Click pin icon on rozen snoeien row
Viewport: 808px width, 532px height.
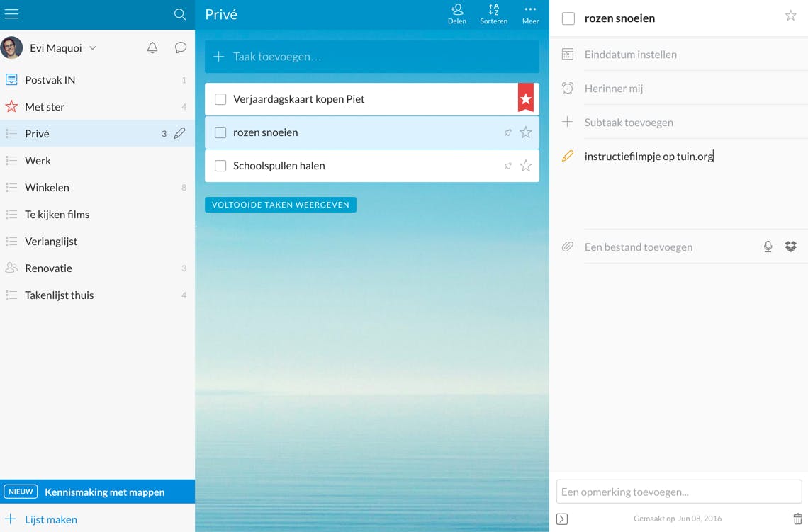pyautogui.click(x=508, y=132)
